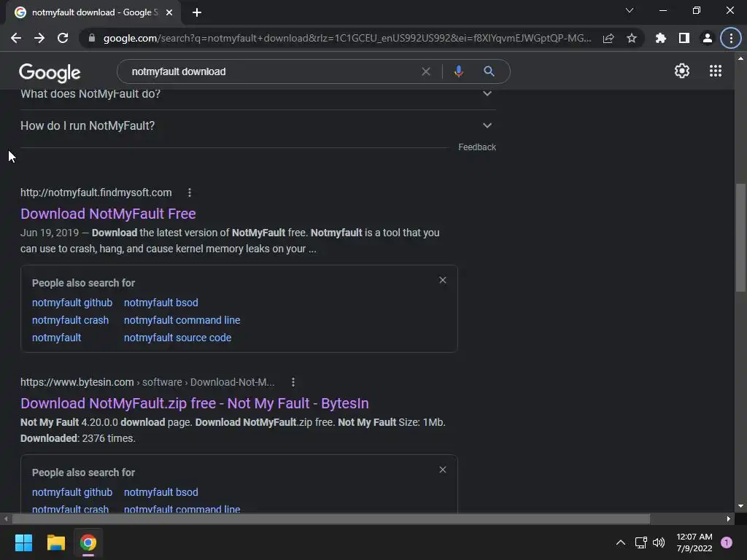Search 'notmyfault github' in second suggestion box
The image size is (747, 560).
(x=72, y=492)
